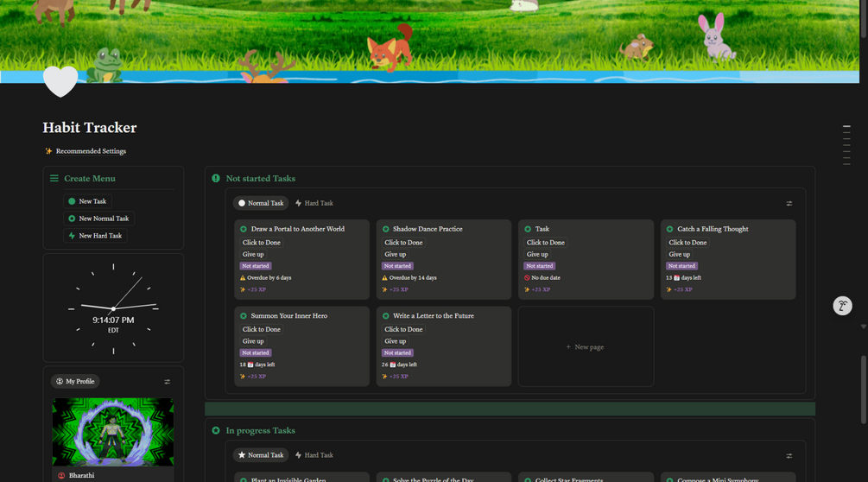Give up on Summon Your Inner Hero

pos(253,341)
